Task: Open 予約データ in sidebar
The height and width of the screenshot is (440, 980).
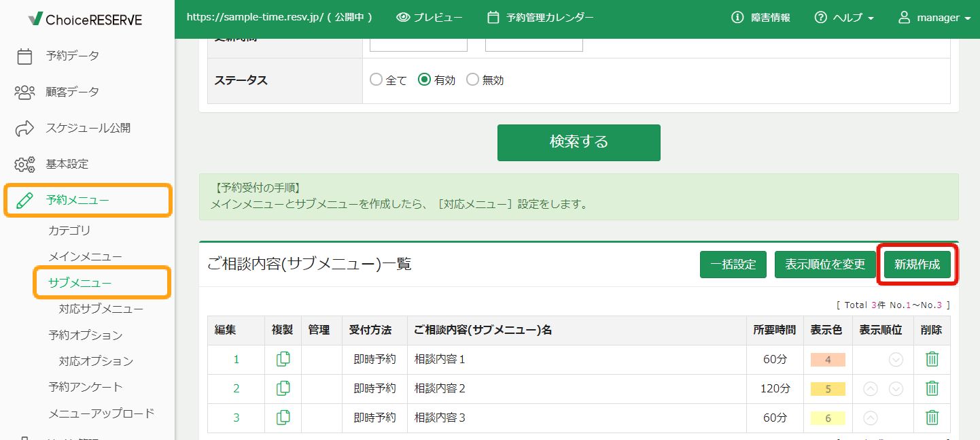Action: (x=72, y=56)
